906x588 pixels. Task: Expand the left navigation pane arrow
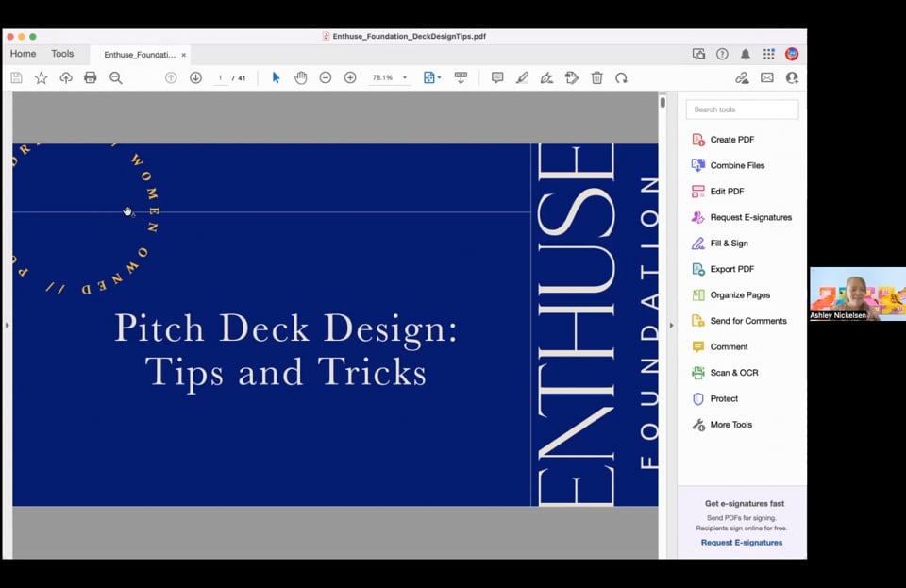coord(7,326)
